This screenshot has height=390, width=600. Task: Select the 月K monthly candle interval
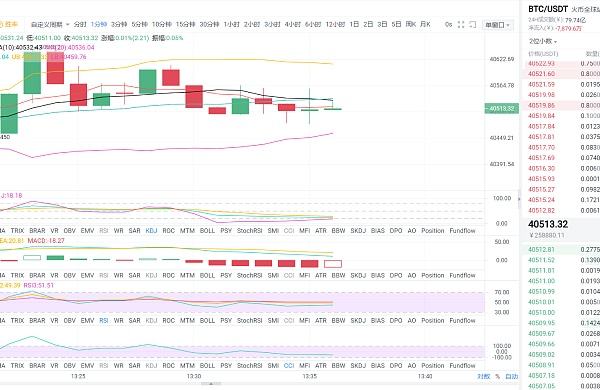tap(425, 24)
